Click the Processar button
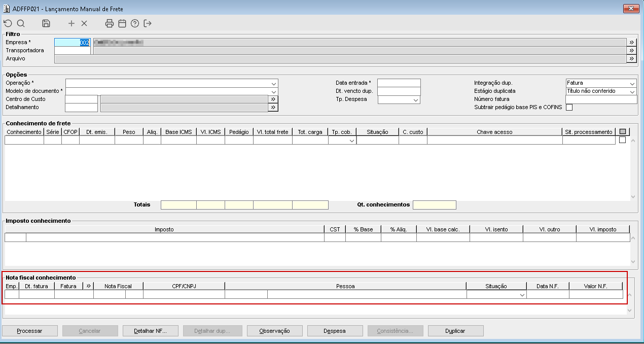This screenshot has width=644, height=344. click(x=30, y=331)
